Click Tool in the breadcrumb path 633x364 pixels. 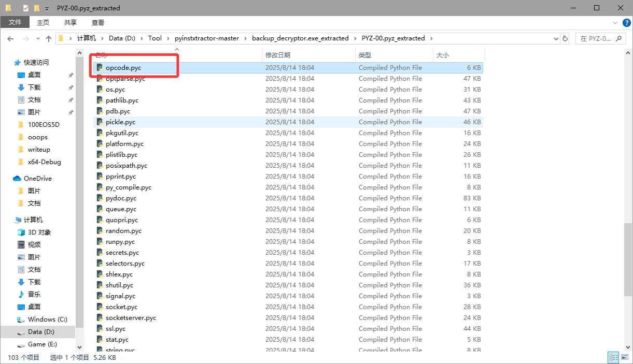pos(155,38)
